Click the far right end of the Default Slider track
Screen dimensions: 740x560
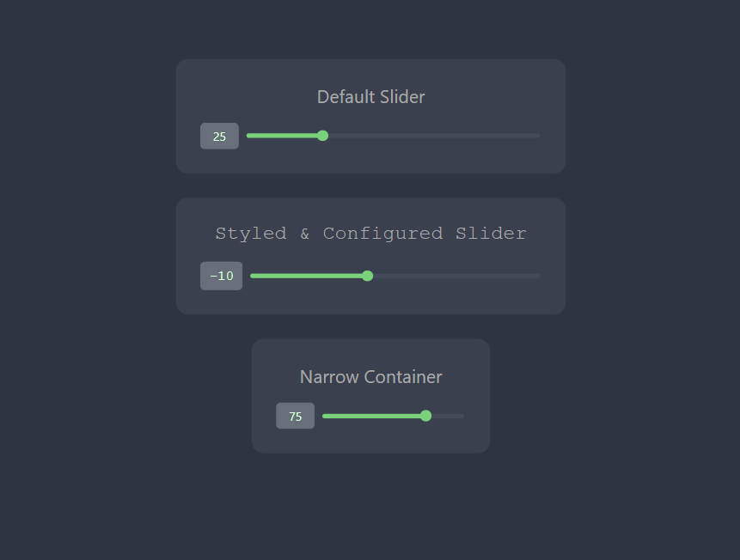coord(537,136)
